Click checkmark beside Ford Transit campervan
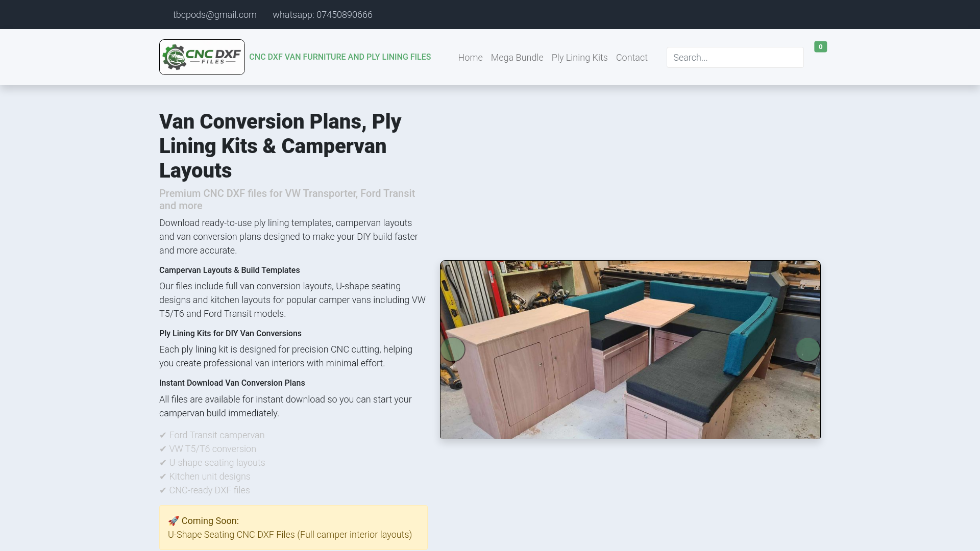This screenshot has width=980, height=551. click(163, 435)
